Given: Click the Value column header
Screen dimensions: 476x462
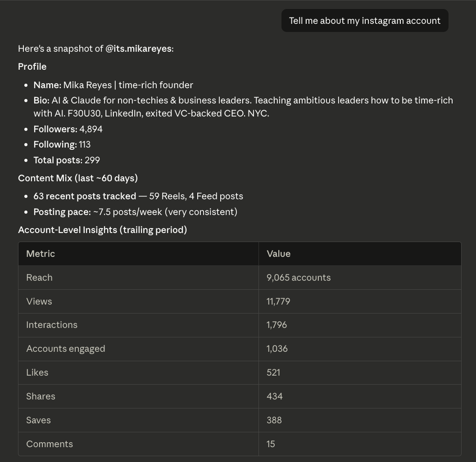Looking at the screenshot, I should 278,254.
